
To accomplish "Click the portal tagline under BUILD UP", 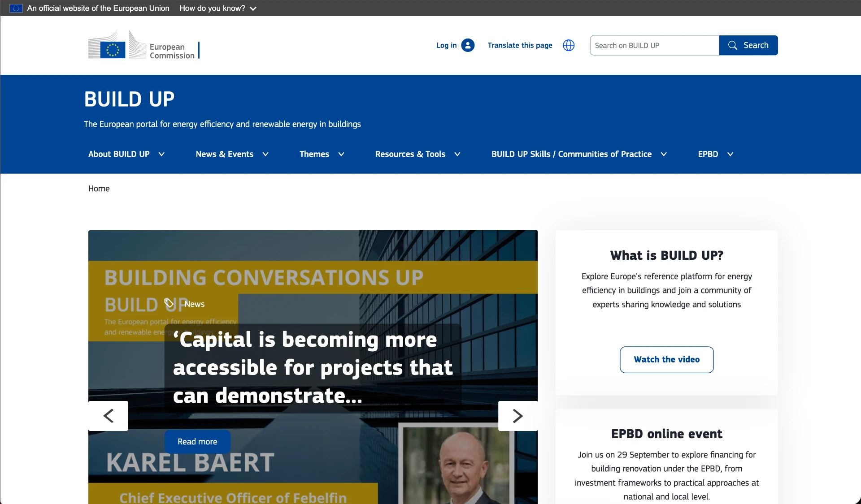I will point(222,124).
